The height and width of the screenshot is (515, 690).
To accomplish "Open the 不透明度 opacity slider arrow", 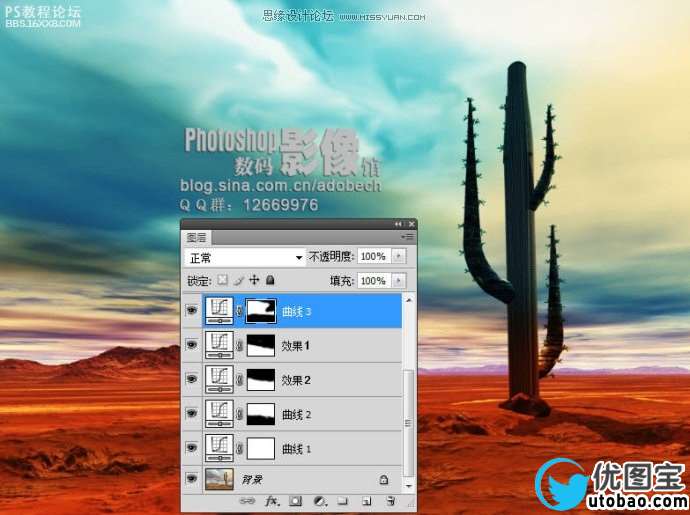I will [399, 256].
